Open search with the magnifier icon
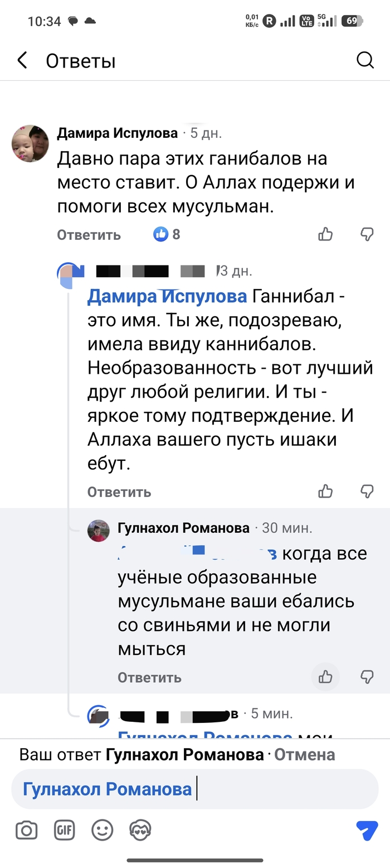Viewport: 390px width, 868px height. click(x=365, y=60)
